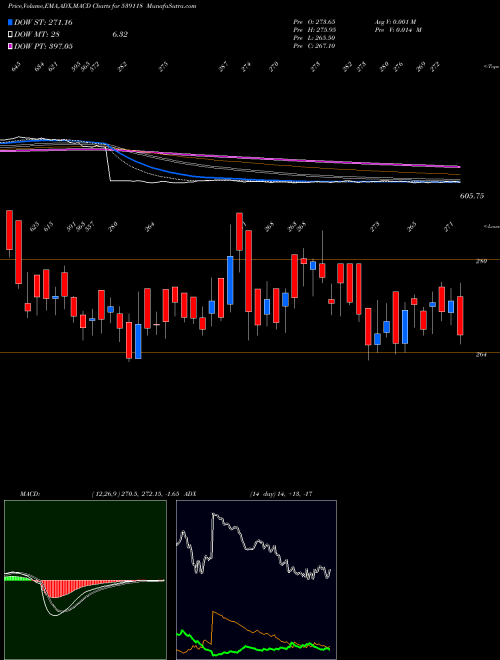Click the 'DOW ST: 271.16' label
500x660 pixels.
pyautogui.click(x=43, y=22)
